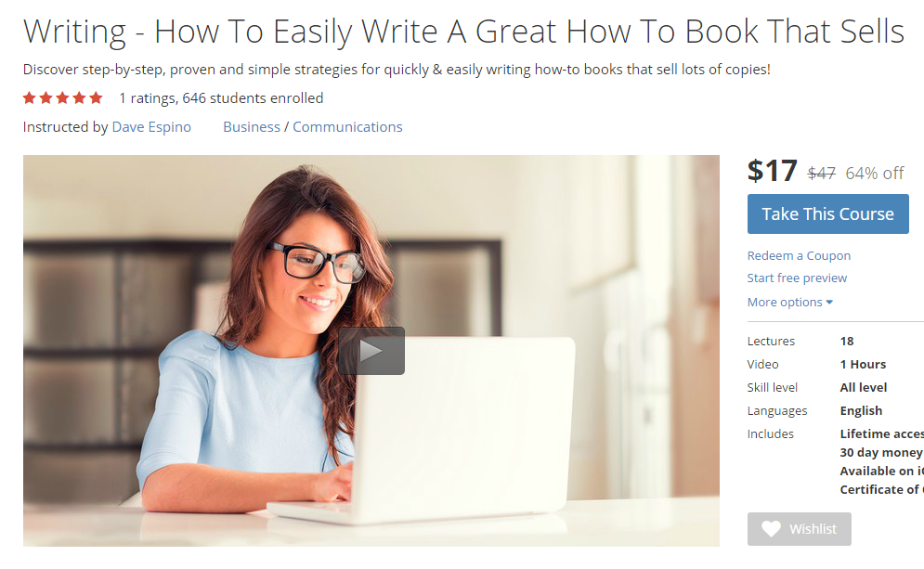Go to Communications subcategory
The width and height of the screenshot is (924, 569).
(x=347, y=126)
